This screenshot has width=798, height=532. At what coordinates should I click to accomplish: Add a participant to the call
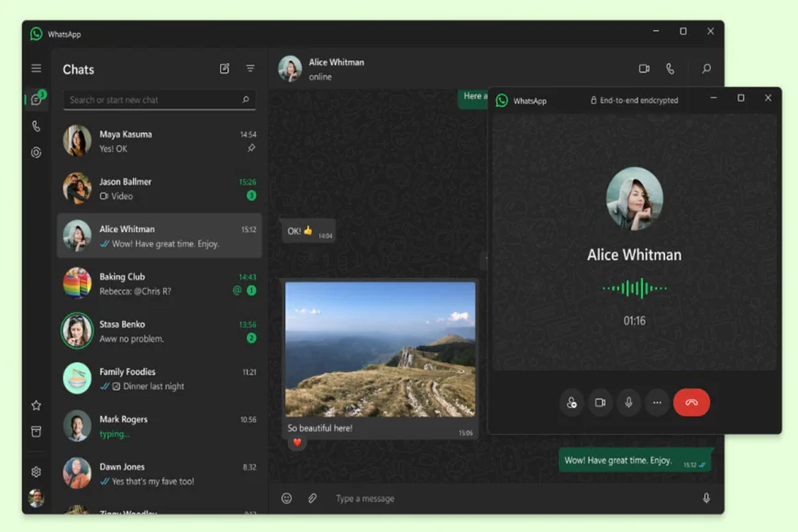(571, 402)
